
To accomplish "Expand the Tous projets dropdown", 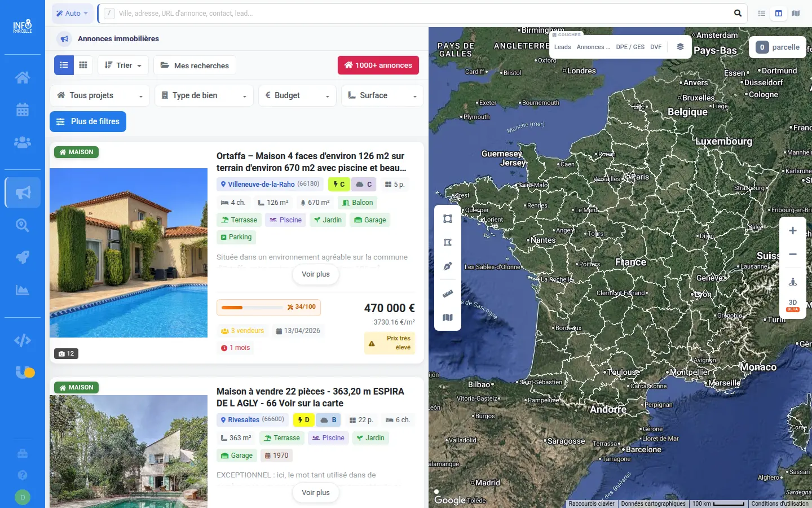I will (100, 95).
